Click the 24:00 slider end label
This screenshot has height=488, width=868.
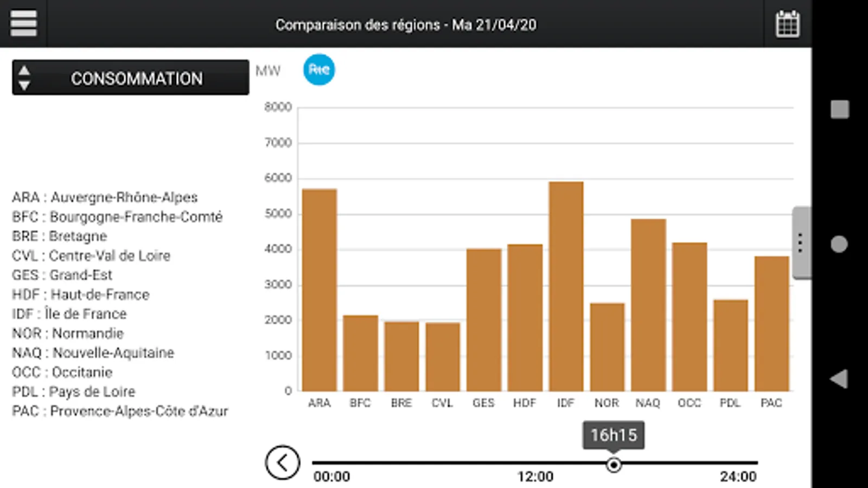pos(738,477)
